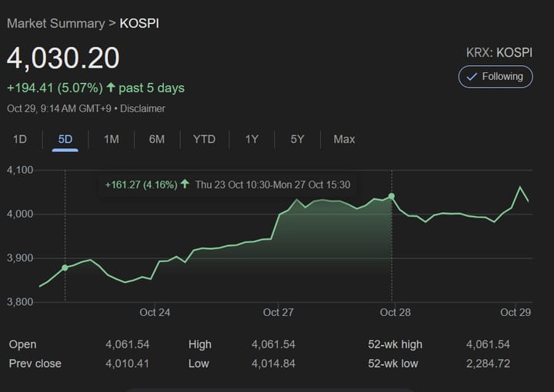Switch to the 1Y range tab
This screenshot has width=554, height=392.
coord(252,139)
